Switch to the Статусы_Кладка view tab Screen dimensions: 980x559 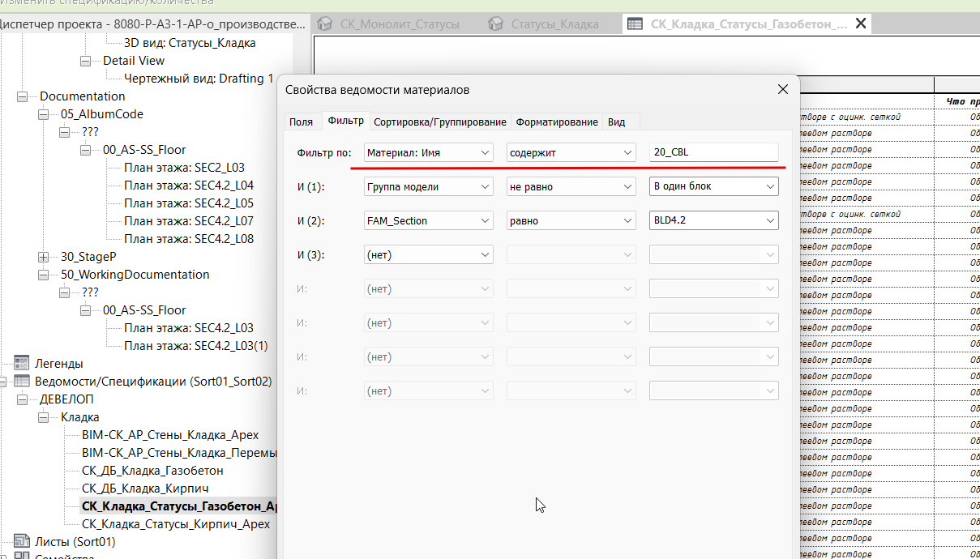[x=554, y=23]
